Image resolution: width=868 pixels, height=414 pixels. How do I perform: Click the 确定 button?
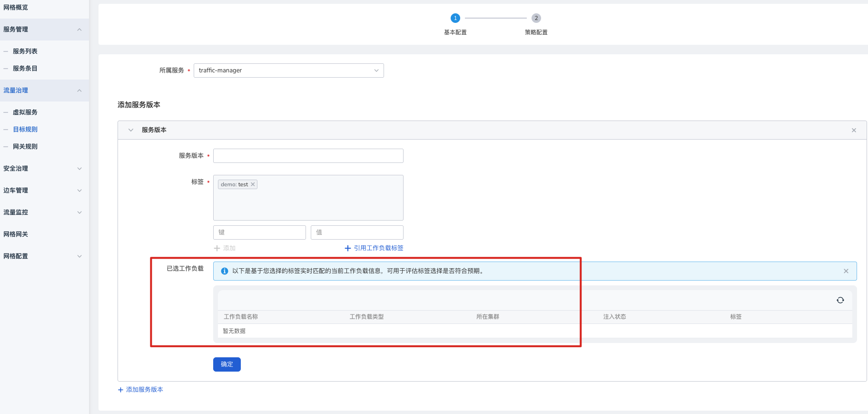tap(227, 364)
